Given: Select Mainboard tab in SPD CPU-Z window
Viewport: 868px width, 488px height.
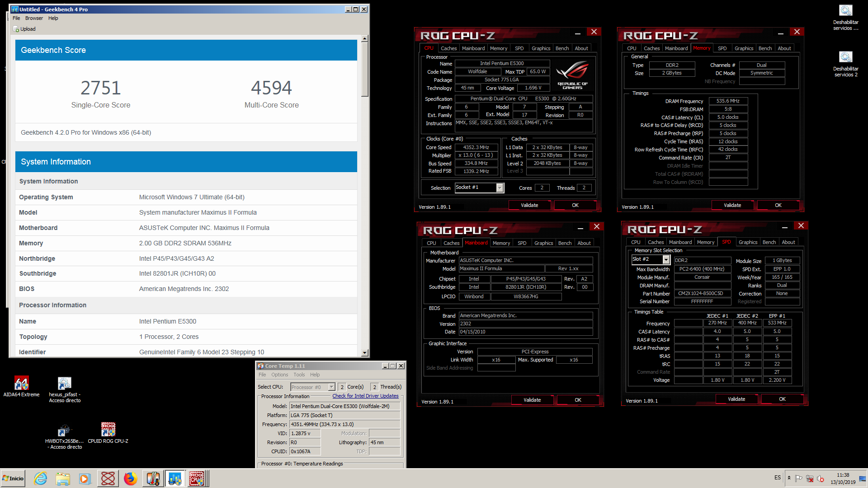Looking at the screenshot, I should pos(680,242).
